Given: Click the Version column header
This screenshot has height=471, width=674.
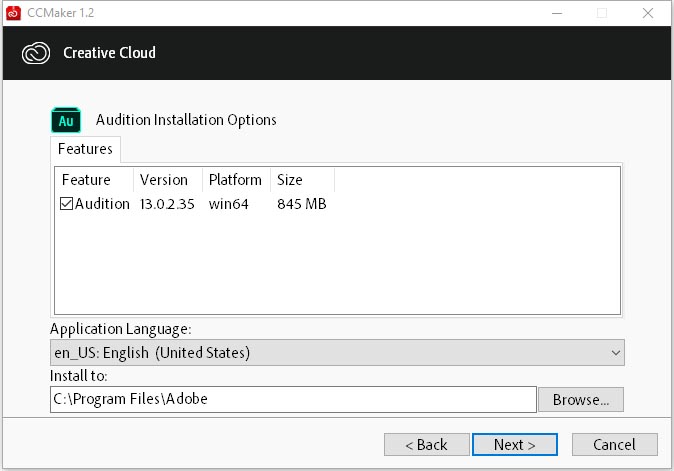Looking at the screenshot, I should coord(168,180).
